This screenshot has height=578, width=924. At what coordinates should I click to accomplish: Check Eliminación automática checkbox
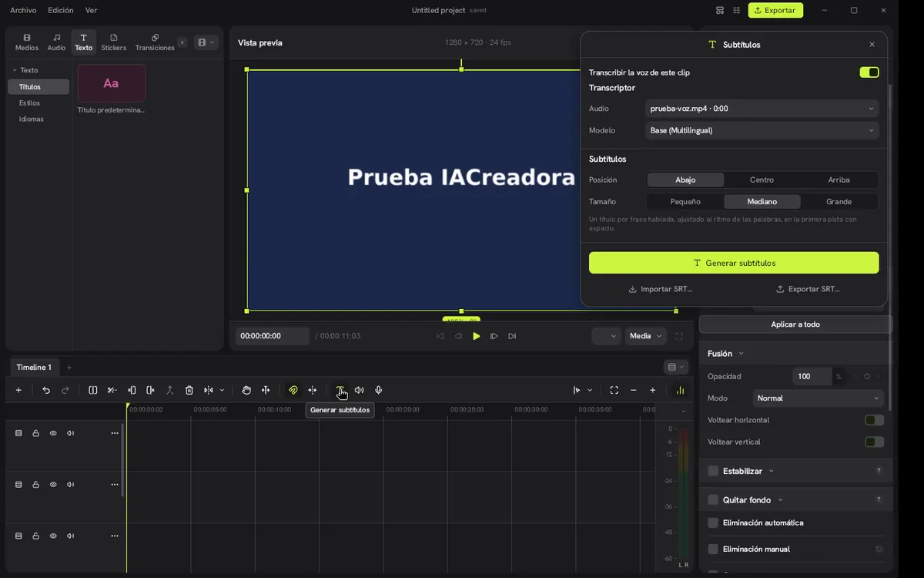click(x=713, y=523)
